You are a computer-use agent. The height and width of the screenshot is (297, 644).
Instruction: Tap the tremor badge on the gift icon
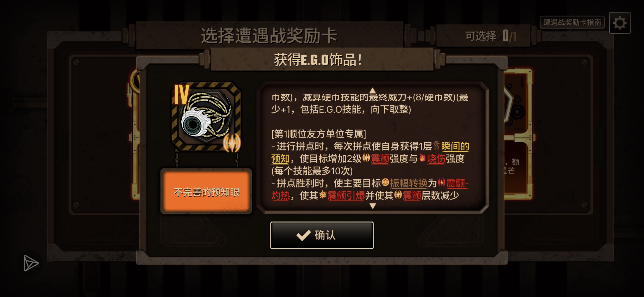point(232,143)
